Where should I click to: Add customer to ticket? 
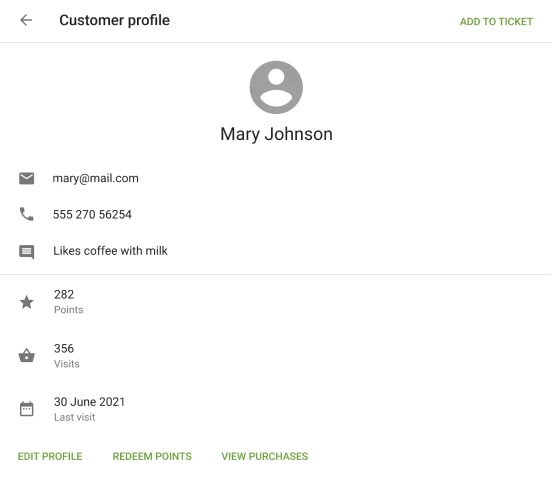496,21
